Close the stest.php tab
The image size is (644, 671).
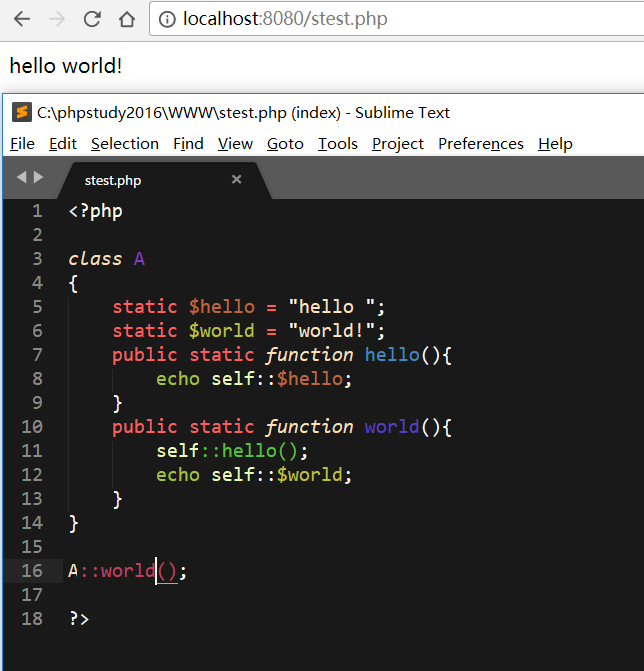pos(236,180)
